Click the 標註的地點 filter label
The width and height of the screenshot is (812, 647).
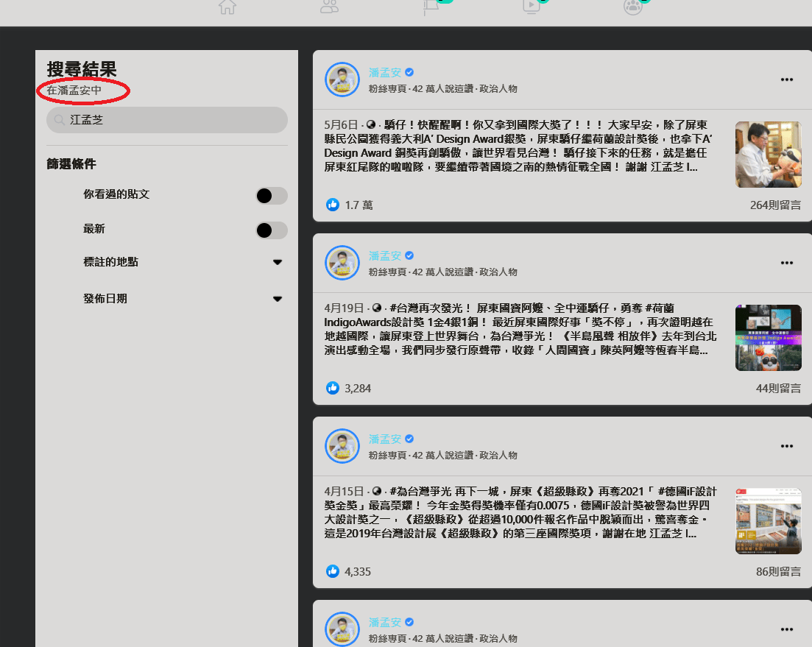[111, 262]
